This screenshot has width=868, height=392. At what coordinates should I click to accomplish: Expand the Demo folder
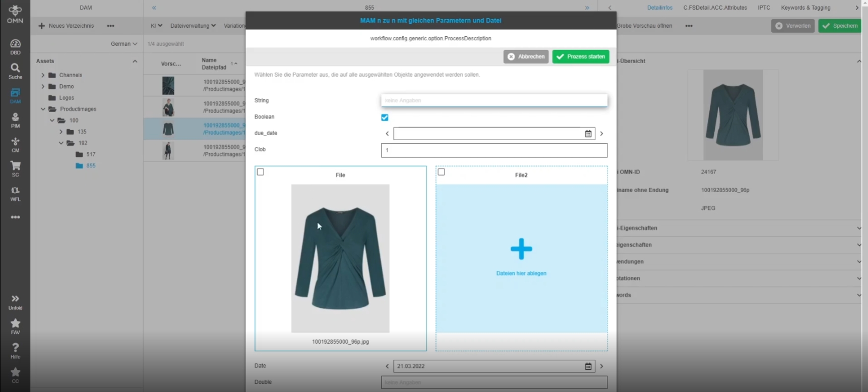click(x=43, y=86)
